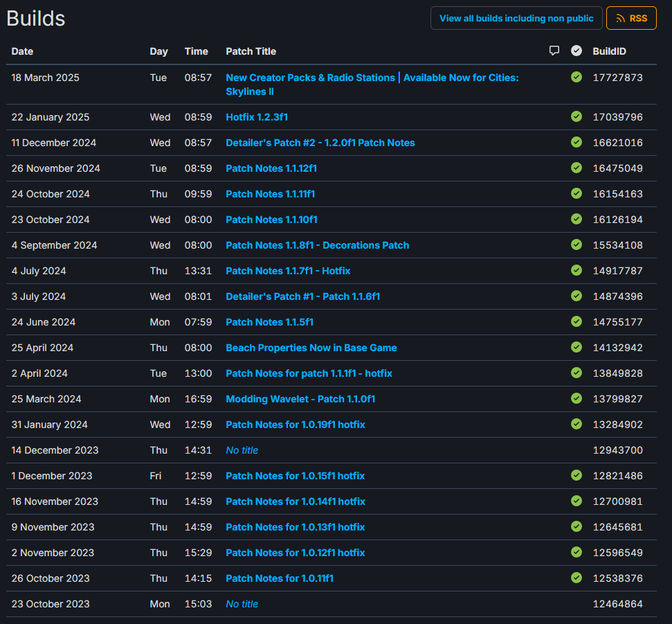Click the comments speech bubble column icon
Screen dimensions: 672x624
pos(554,51)
